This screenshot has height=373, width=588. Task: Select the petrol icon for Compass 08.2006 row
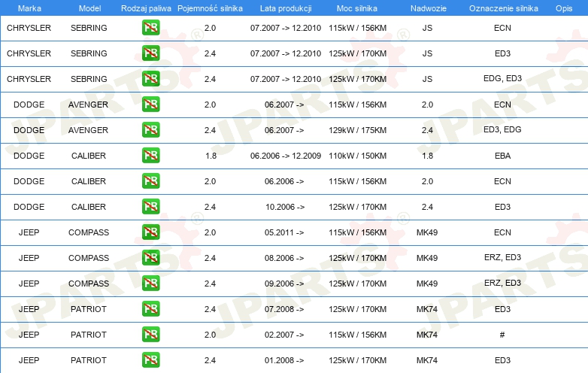point(150,257)
